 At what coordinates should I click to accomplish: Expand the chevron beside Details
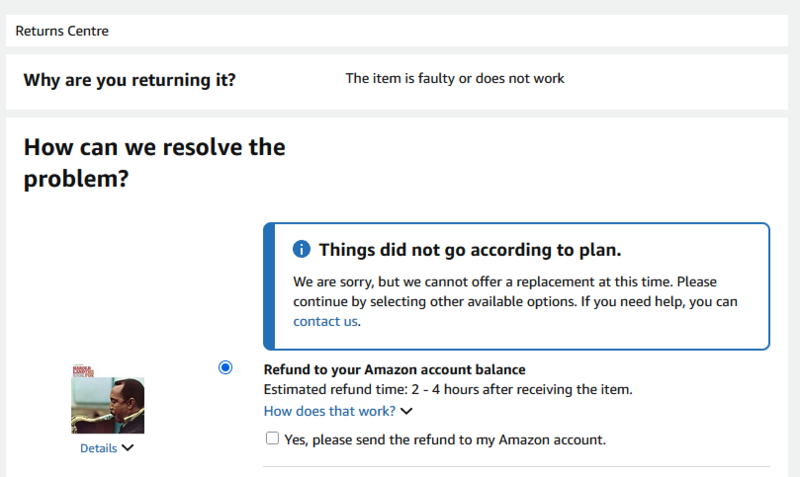coord(128,448)
